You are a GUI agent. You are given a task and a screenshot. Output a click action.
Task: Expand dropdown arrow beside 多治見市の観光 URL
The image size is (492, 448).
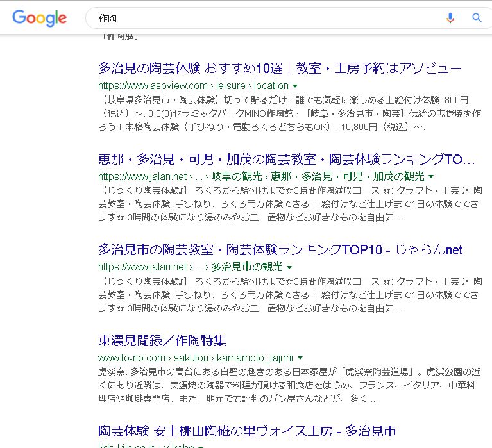289,267
